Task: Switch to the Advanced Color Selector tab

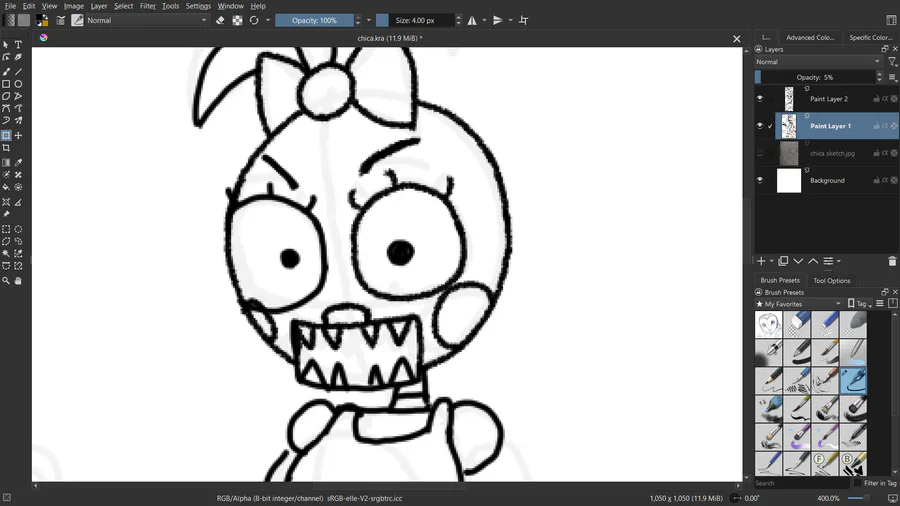Action: [809, 37]
